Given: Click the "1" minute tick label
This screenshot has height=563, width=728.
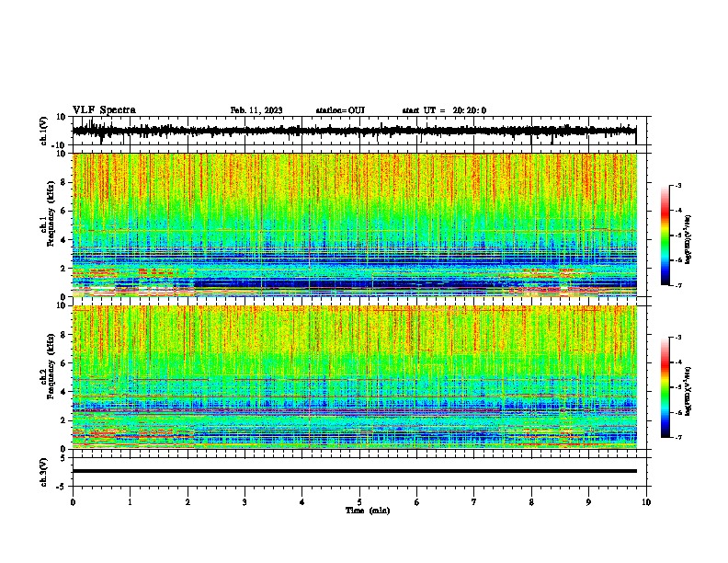Looking at the screenshot, I should coord(130,502).
